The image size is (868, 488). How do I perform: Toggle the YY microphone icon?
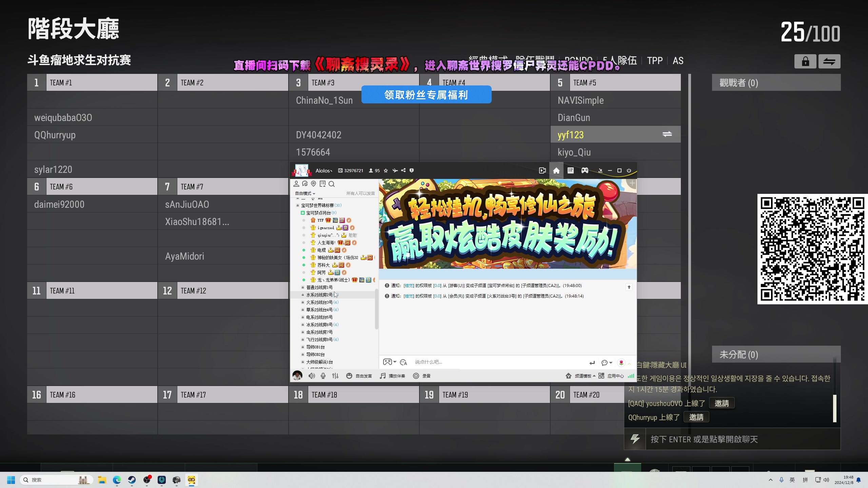coord(323,376)
